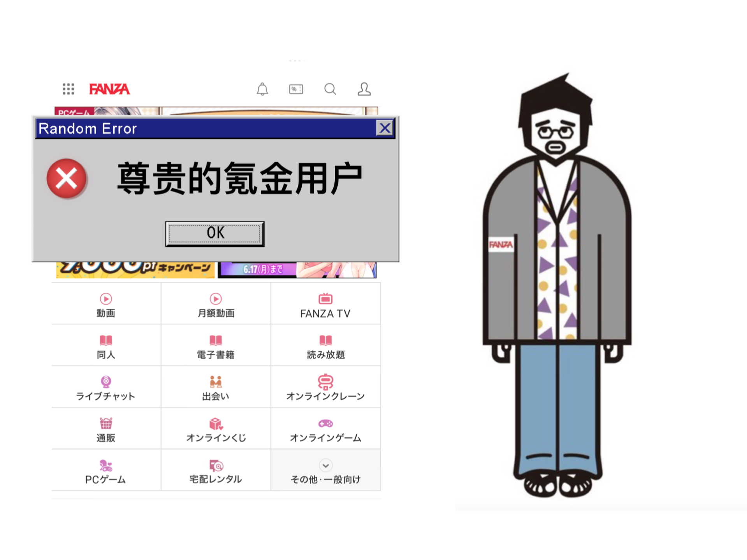Image resolution: width=747 pixels, height=560 pixels.
Task: Open the 通販 text link
Action: tap(106, 438)
